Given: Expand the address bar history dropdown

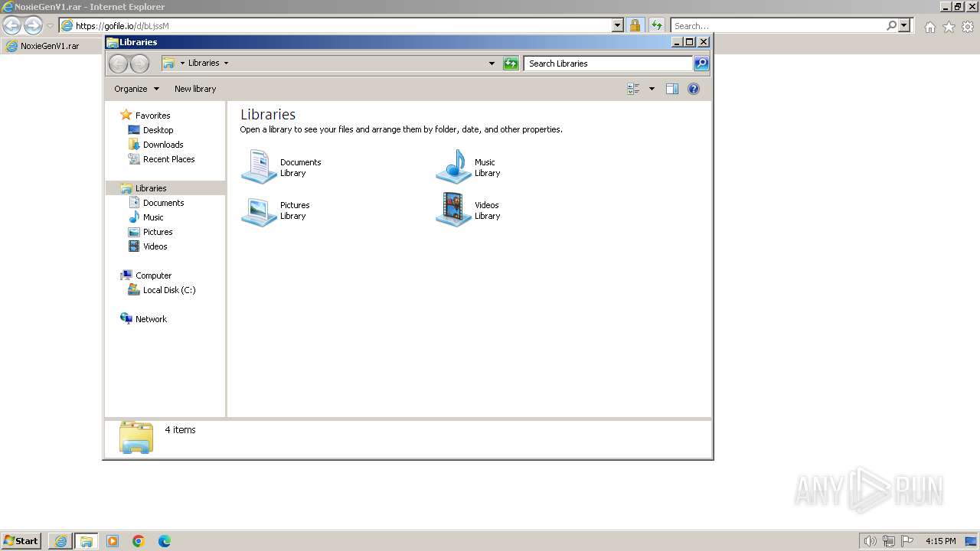Looking at the screenshot, I should coord(492,64).
